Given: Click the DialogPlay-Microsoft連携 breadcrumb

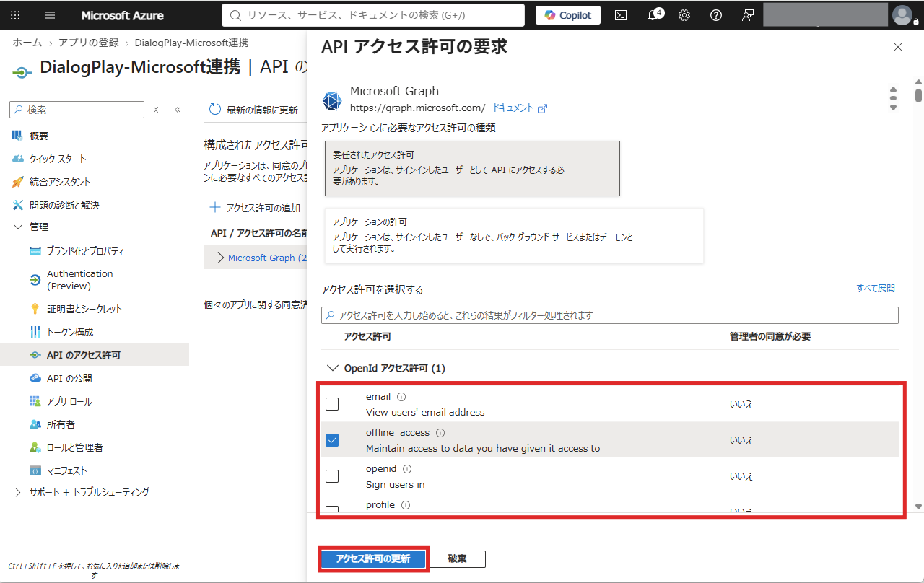Looking at the screenshot, I should point(191,43).
